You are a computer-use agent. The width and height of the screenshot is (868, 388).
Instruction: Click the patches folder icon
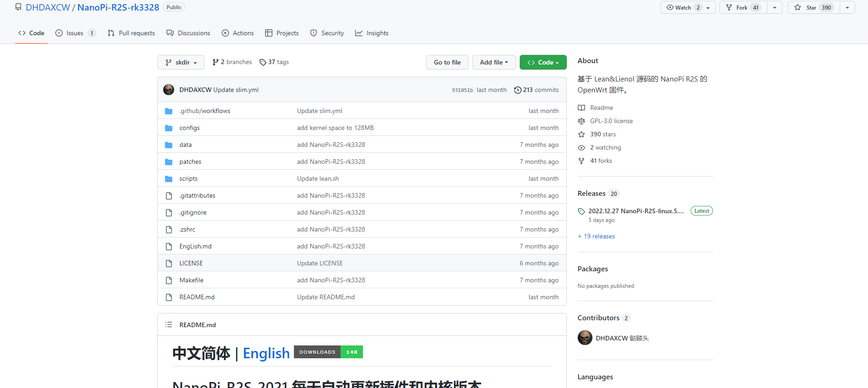coord(169,162)
